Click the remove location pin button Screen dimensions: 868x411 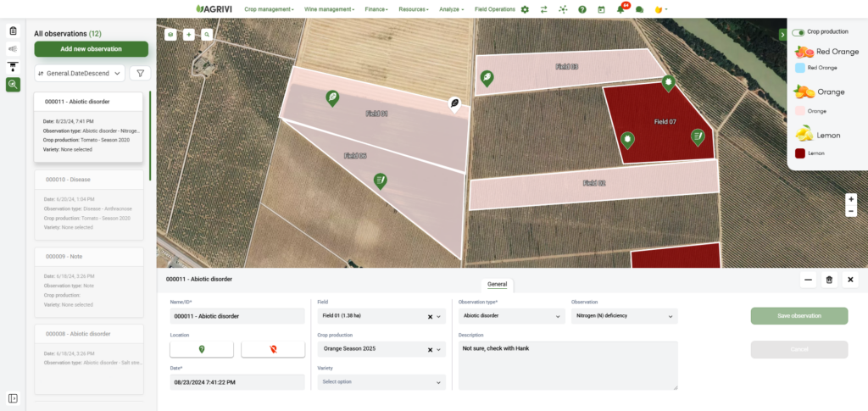(x=272, y=349)
